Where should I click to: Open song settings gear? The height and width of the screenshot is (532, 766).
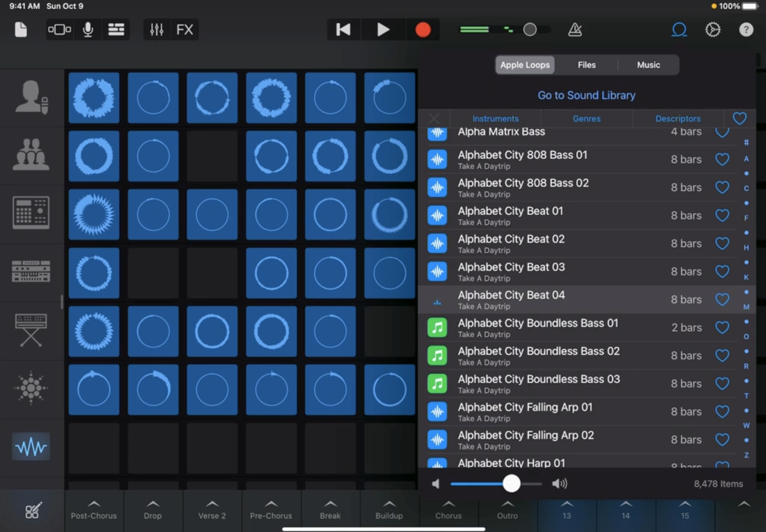point(713,29)
